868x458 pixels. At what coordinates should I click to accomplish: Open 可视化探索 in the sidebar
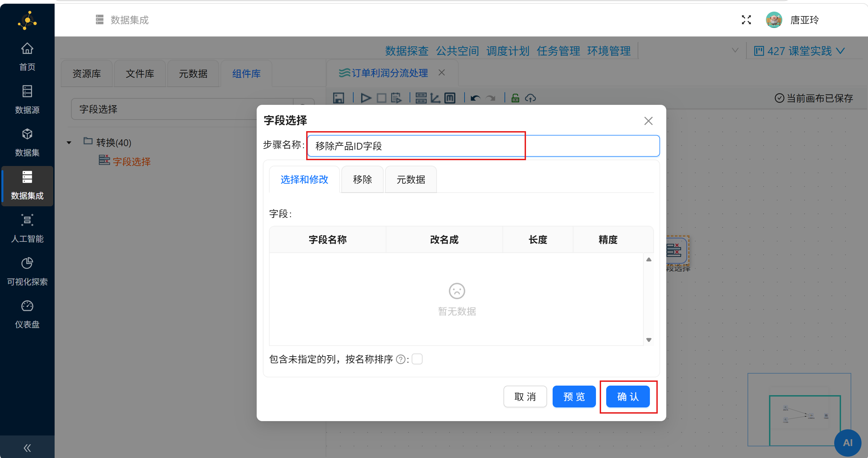coord(27,272)
